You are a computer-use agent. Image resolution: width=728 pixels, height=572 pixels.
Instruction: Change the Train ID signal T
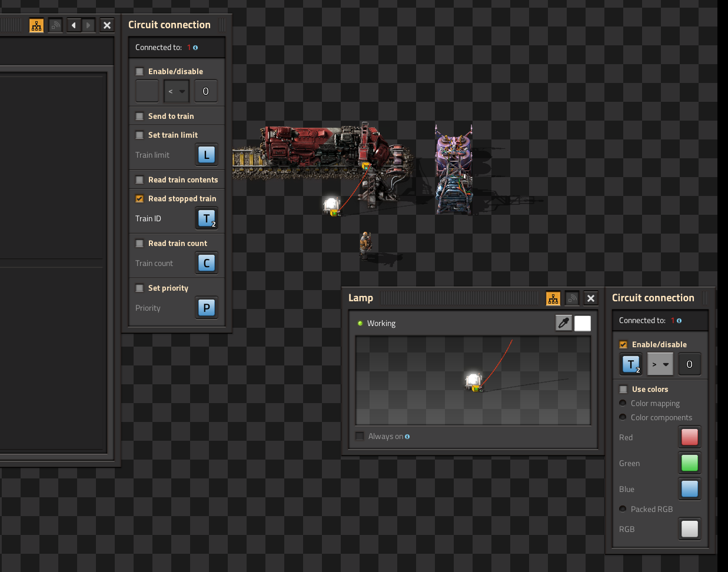pyautogui.click(x=207, y=218)
